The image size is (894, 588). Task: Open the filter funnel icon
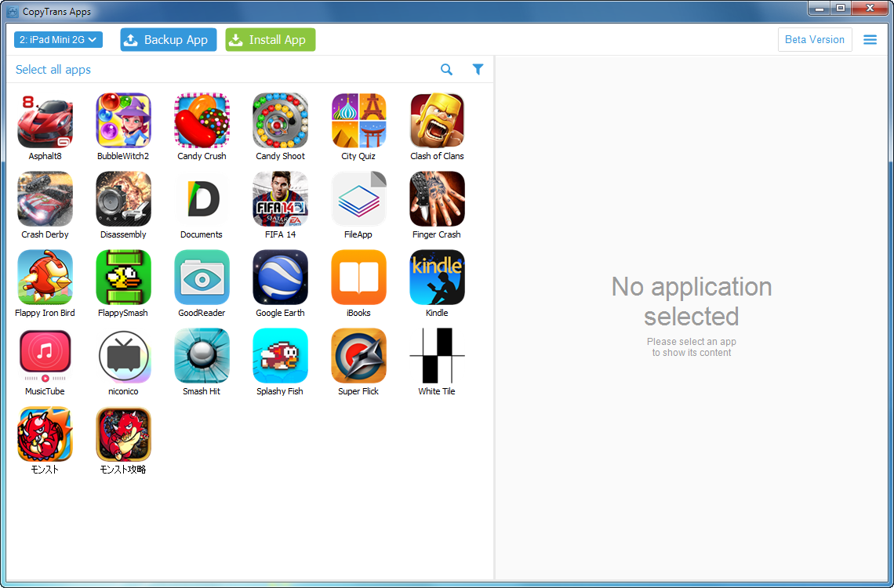(478, 70)
